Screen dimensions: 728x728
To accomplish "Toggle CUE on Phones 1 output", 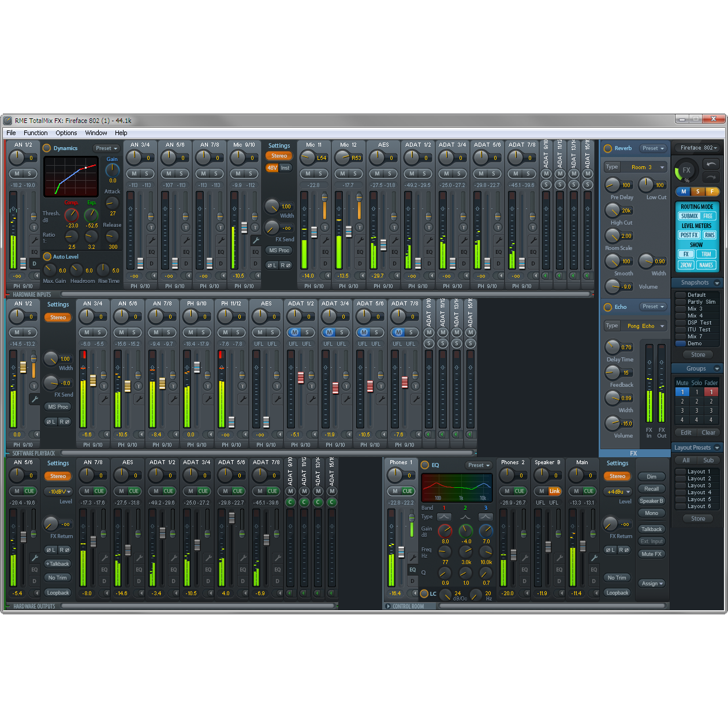I will click(408, 491).
